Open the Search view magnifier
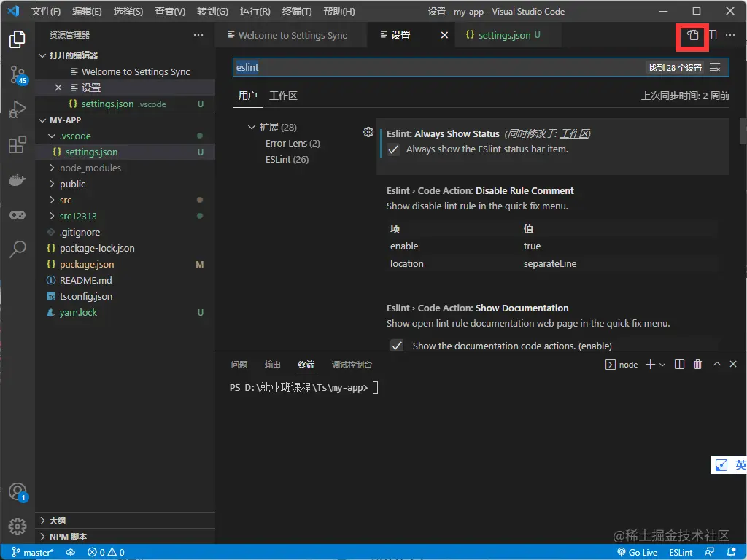This screenshot has width=747, height=560. click(18, 249)
